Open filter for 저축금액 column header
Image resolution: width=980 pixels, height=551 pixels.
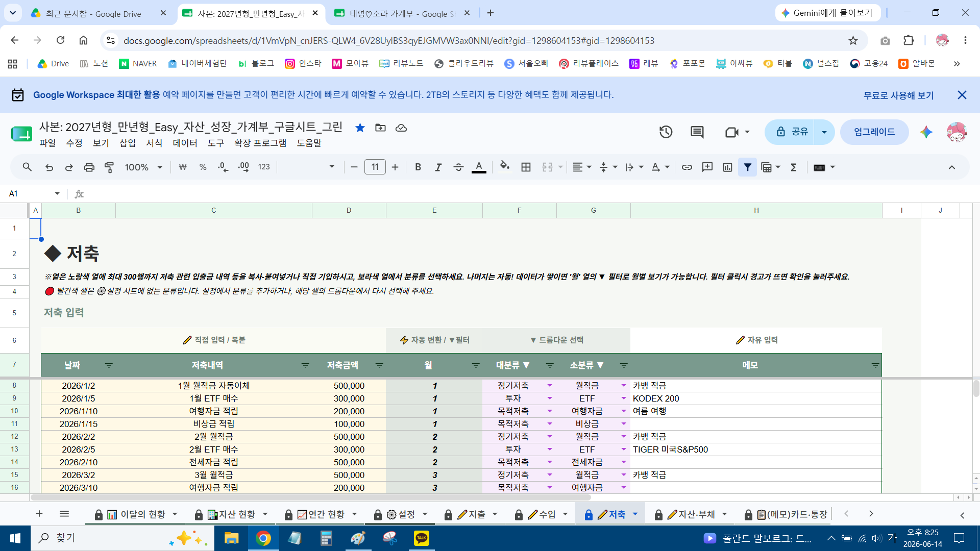click(x=379, y=365)
